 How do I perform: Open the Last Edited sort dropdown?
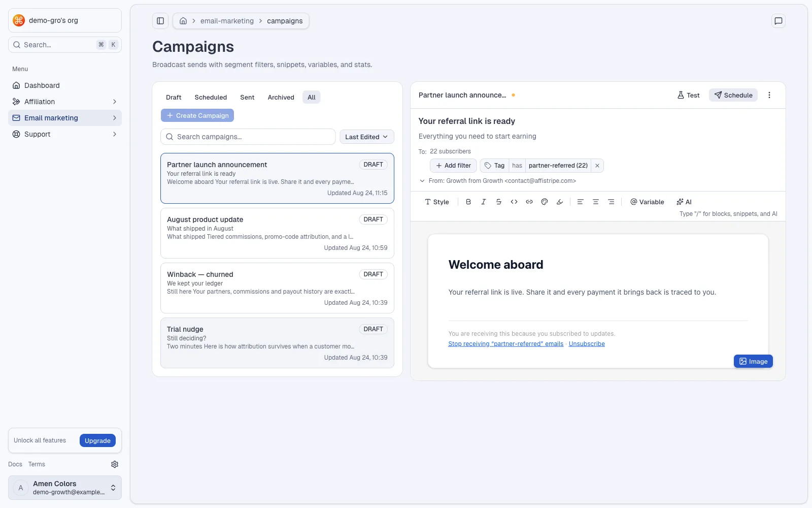click(367, 137)
